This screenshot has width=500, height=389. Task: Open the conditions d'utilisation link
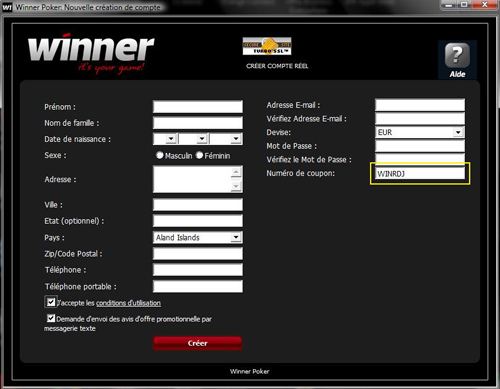pyautogui.click(x=128, y=303)
